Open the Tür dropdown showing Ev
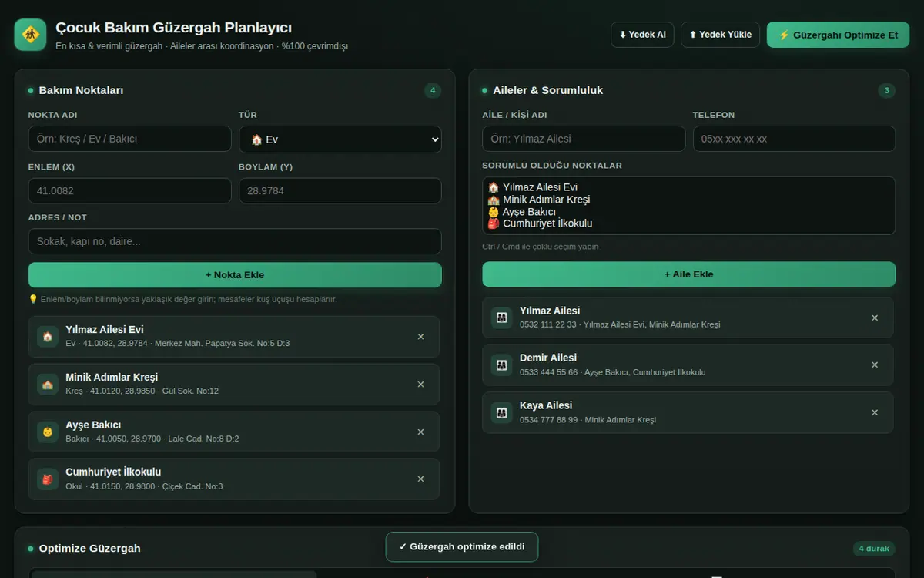924x578 pixels. pos(340,139)
